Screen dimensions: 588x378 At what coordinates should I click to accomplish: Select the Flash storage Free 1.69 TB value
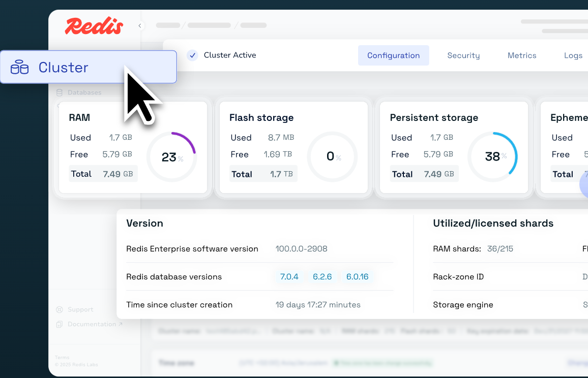(x=278, y=154)
